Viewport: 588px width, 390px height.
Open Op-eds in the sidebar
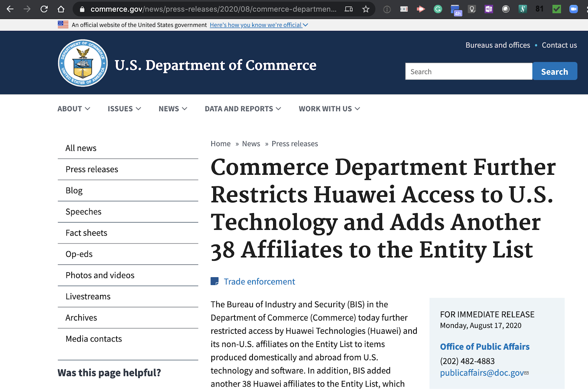(128, 254)
